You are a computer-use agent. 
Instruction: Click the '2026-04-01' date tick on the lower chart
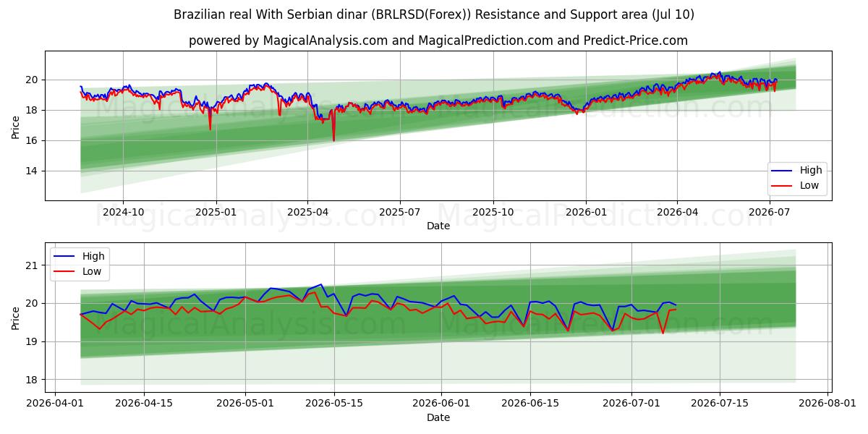(55, 404)
